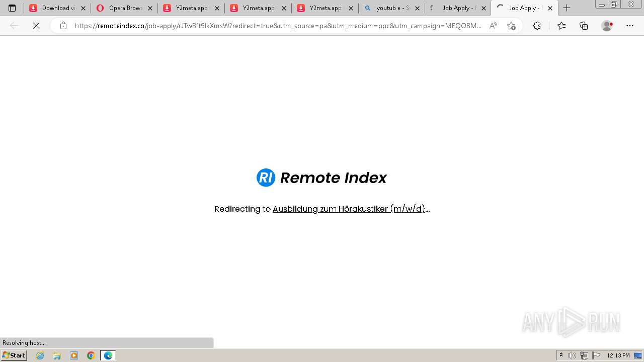
Task: Switch to the first Y2meta.app tab
Action: point(191,8)
